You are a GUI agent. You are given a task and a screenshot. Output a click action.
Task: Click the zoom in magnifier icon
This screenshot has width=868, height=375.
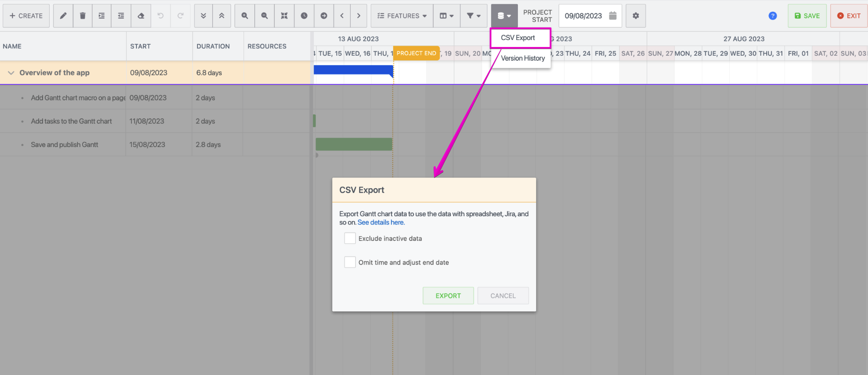click(245, 16)
